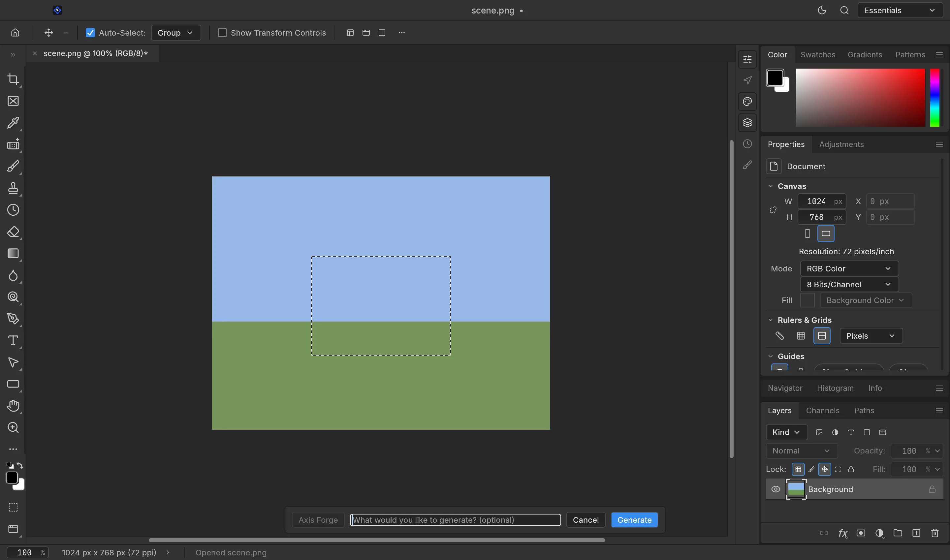Switch to the Adjustments tab

[x=841, y=144]
